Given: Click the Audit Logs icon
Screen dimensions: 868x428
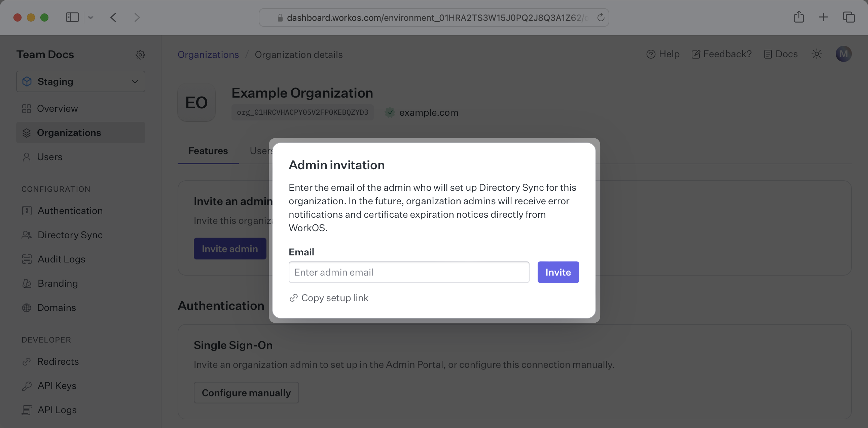Looking at the screenshot, I should point(27,259).
